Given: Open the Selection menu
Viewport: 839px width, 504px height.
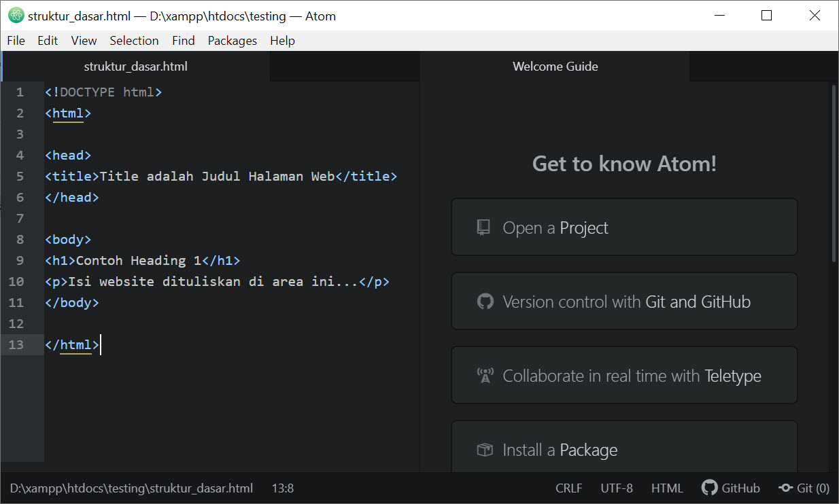Looking at the screenshot, I should (134, 41).
